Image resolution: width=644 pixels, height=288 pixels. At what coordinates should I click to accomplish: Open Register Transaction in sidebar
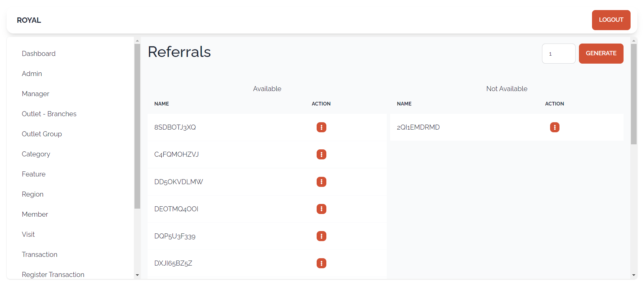[x=53, y=275]
